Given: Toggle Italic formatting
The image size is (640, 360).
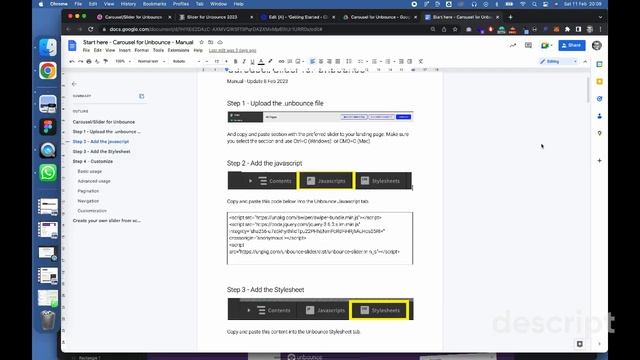Looking at the screenshot, I should click(x=244, y=61).
